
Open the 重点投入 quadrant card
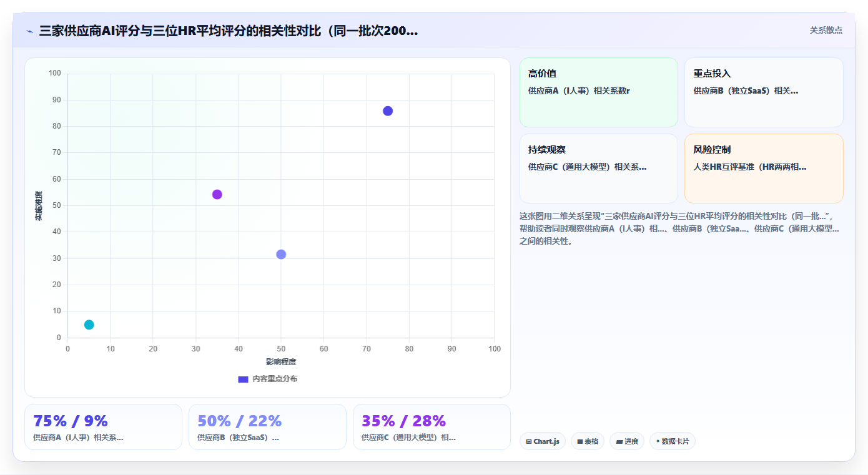[764, 92]
